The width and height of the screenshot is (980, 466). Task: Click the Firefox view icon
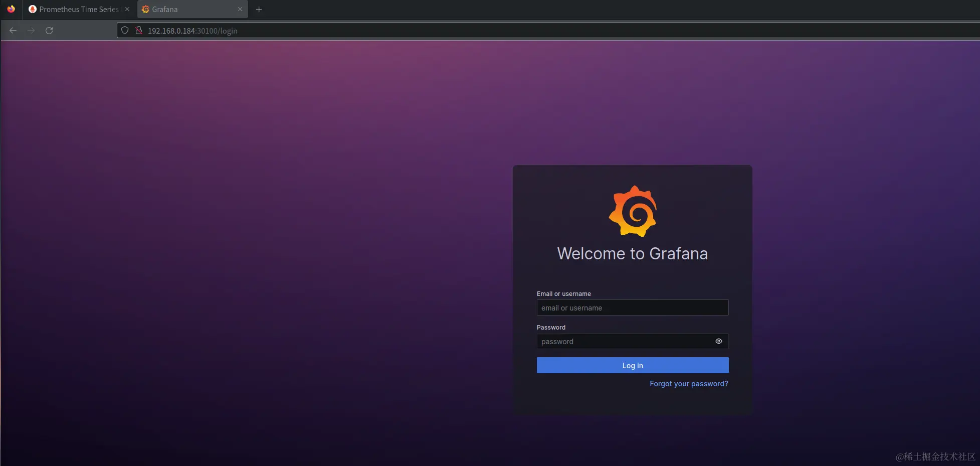point(11,9)
